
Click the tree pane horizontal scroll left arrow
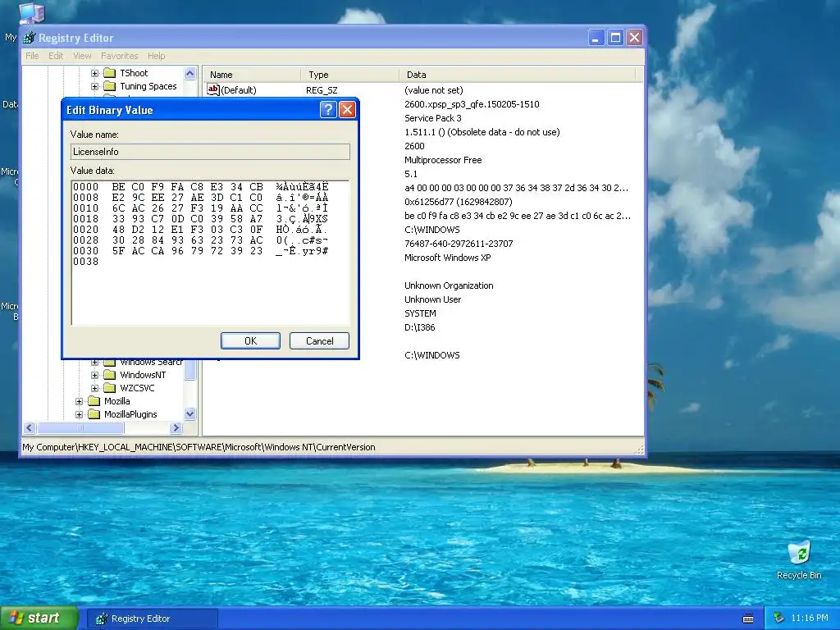tap(30, 427)
